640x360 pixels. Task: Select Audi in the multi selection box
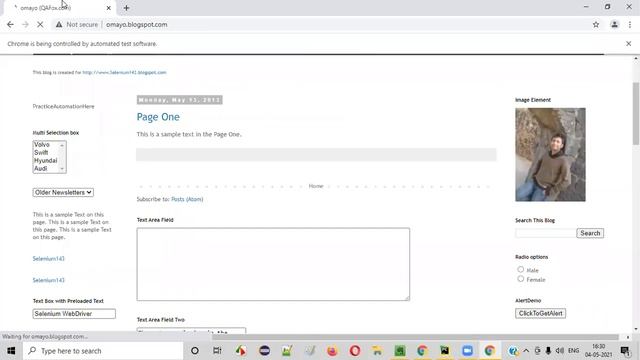pos(41,168)
